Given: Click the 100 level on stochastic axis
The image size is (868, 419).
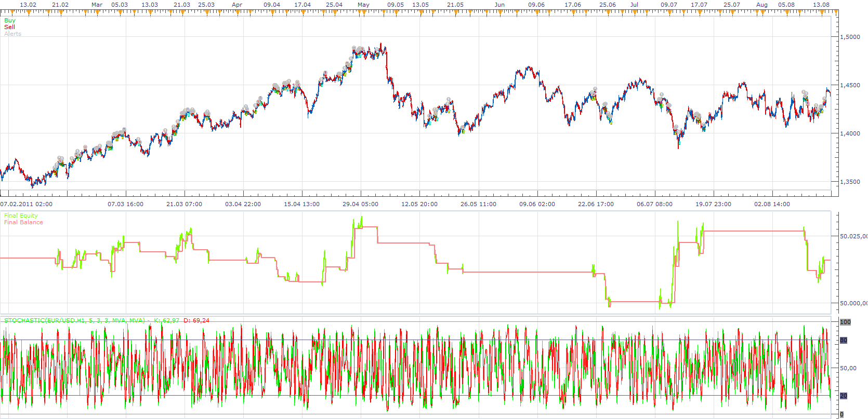Looking at the screenshot, I should pyautogui.click(x=846, y=322).
